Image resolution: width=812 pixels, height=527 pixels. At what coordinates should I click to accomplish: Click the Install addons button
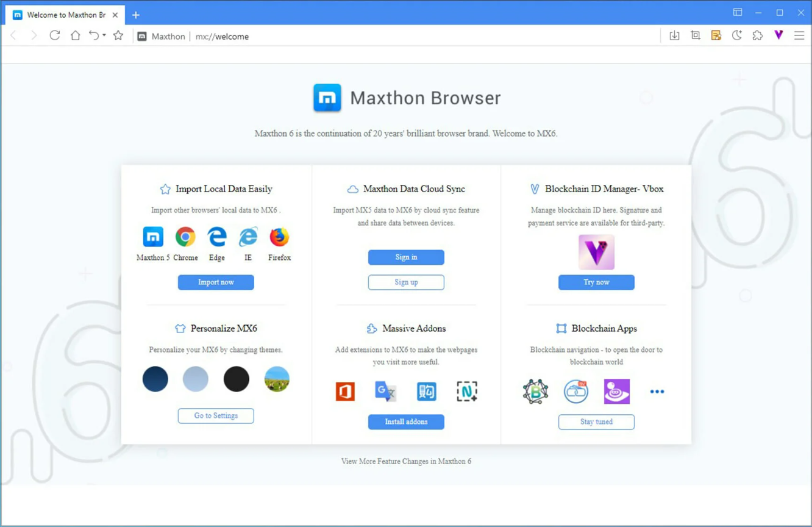406,422
